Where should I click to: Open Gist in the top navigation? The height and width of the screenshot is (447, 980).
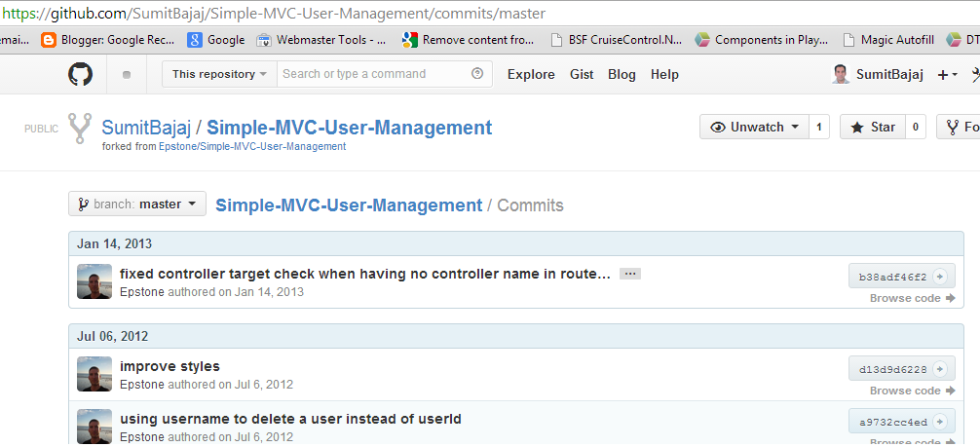point(582,74)
